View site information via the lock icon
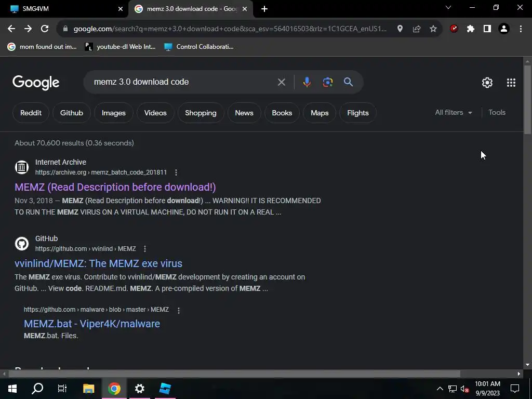Screen dimensions: 532x399 tap(65, 29)
